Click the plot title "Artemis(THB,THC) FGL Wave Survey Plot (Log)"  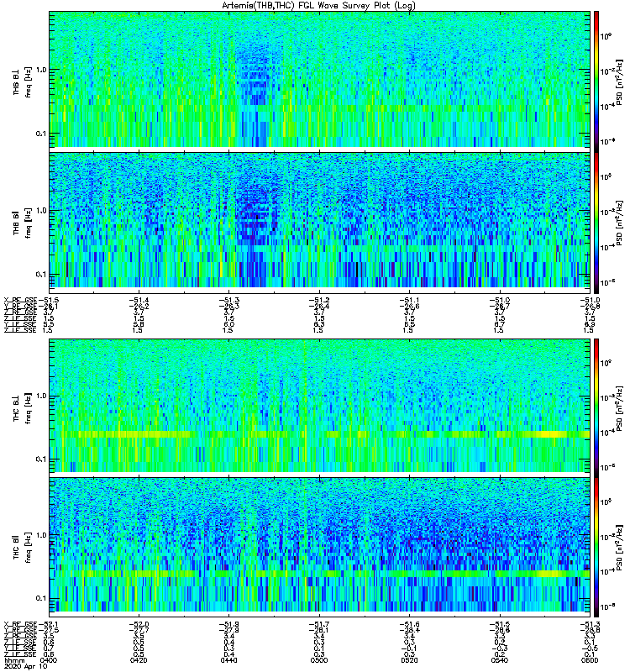(x=318, y=6)
